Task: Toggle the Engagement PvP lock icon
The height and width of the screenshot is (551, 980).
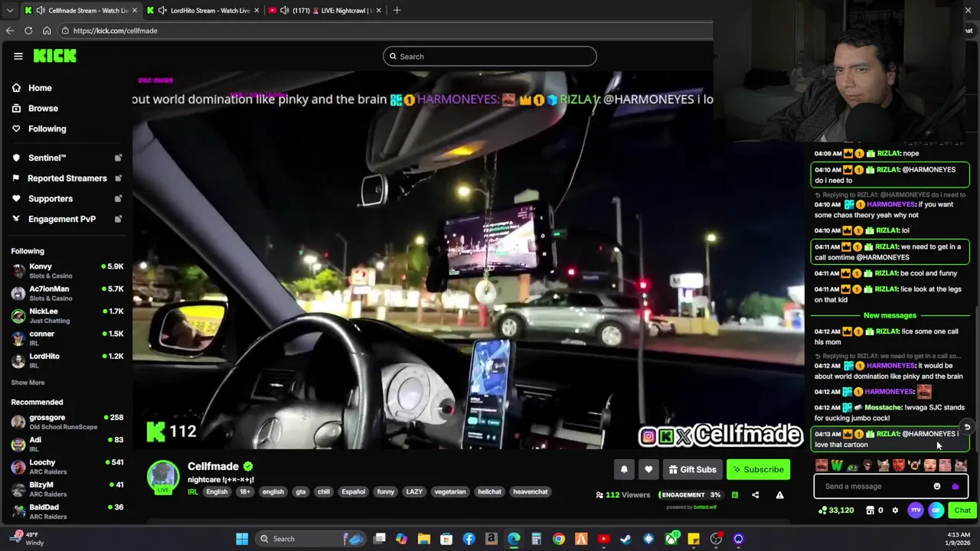Action: (118, 219)
